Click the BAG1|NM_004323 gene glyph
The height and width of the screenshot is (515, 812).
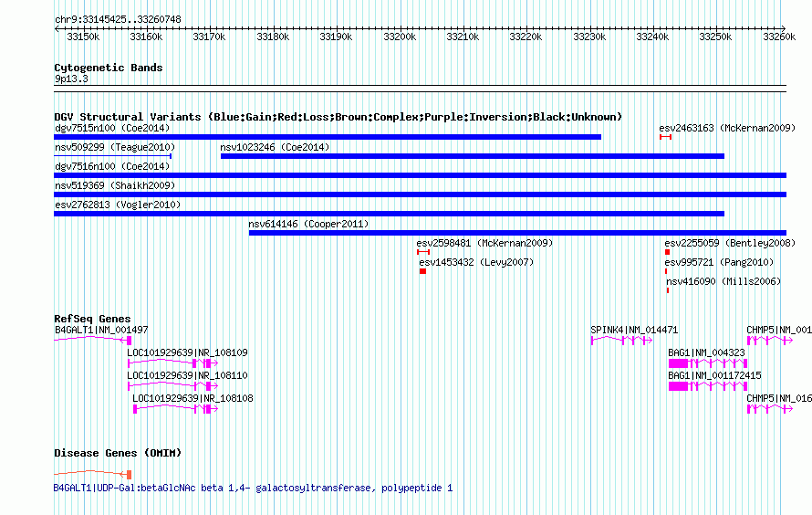(x=708, y=363)
